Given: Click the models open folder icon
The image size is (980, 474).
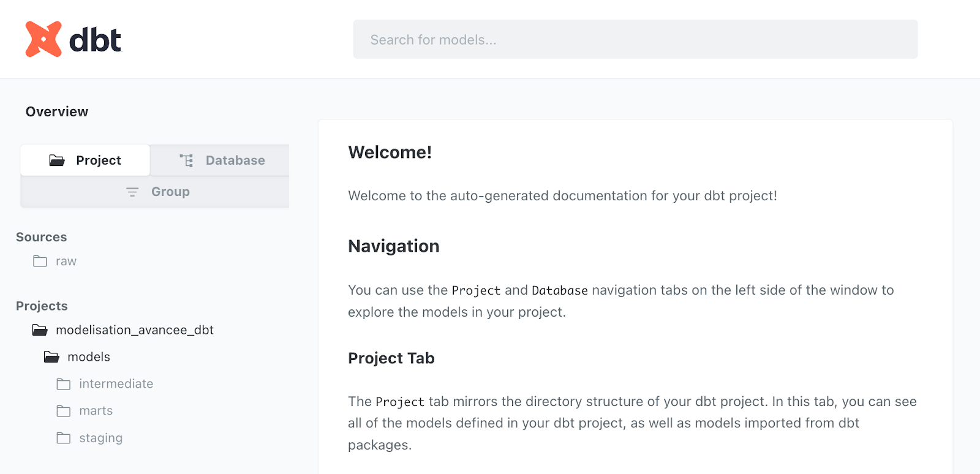Looking at the screenshot, I should tap(52, 357).
